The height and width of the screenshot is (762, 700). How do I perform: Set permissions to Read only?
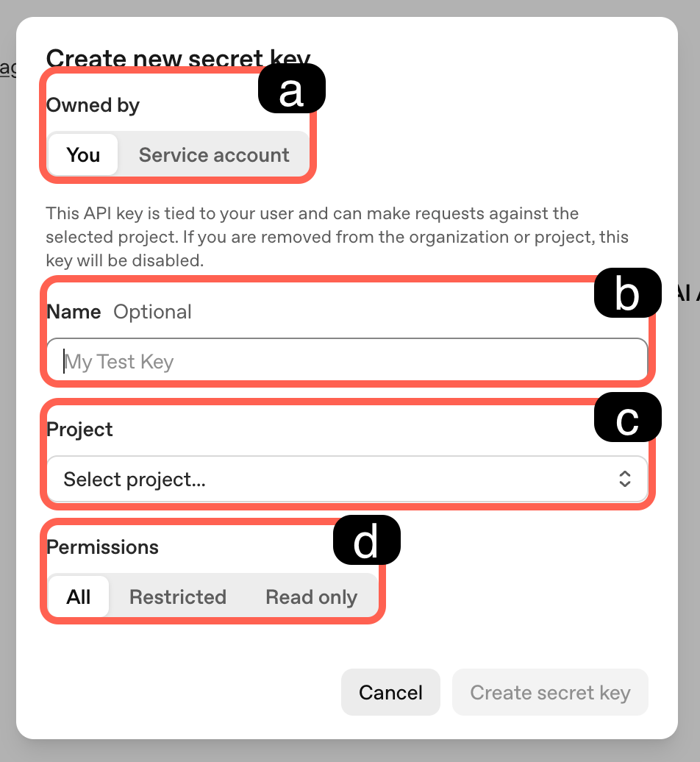point(311,597)
